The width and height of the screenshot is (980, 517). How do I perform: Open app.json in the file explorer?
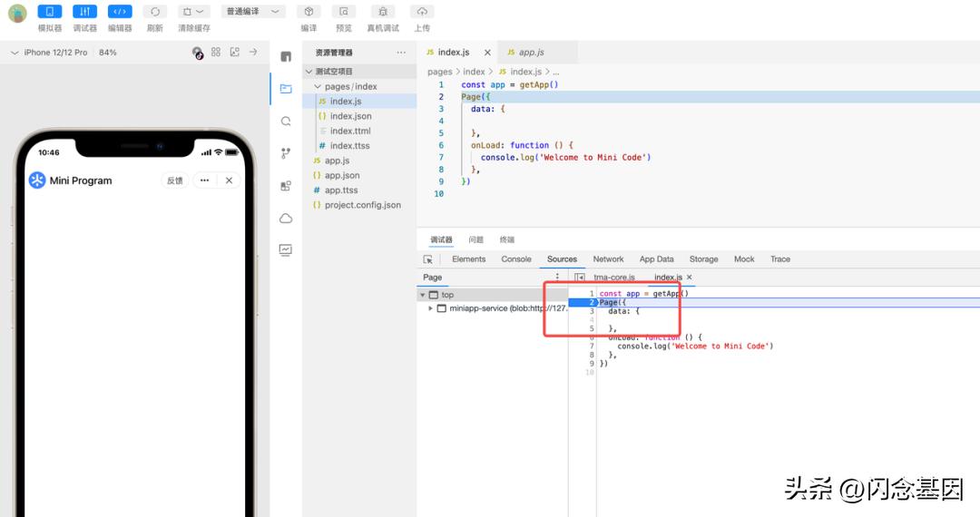click(x=342, y=176)
